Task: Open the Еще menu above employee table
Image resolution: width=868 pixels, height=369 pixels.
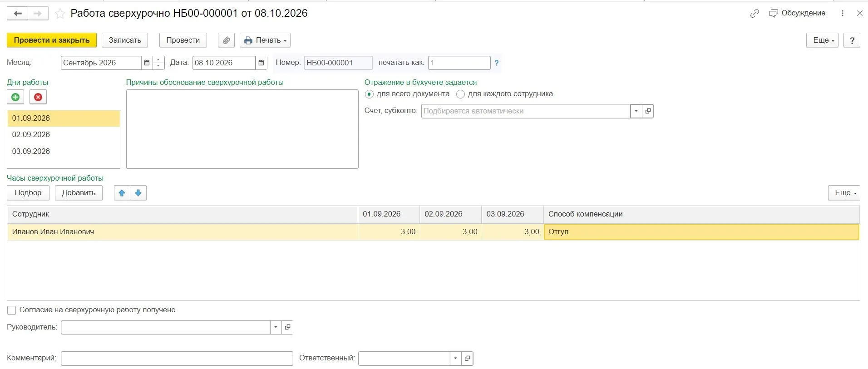Action: [844, 192]
